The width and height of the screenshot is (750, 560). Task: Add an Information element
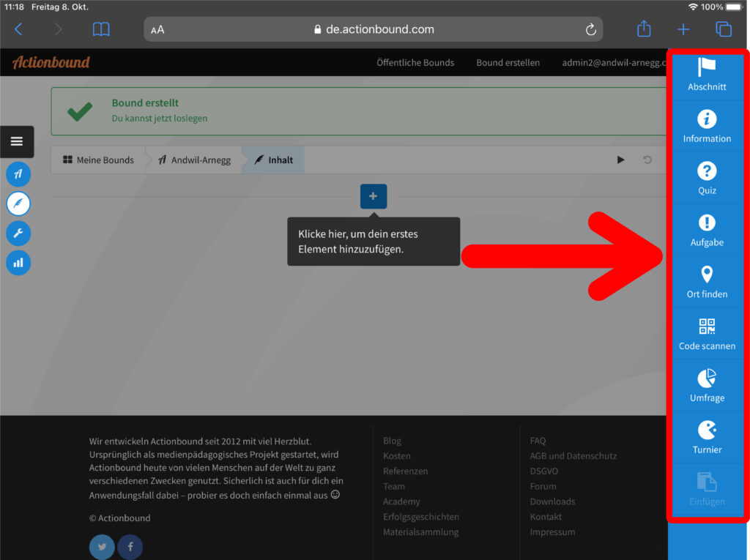(707, 126)
